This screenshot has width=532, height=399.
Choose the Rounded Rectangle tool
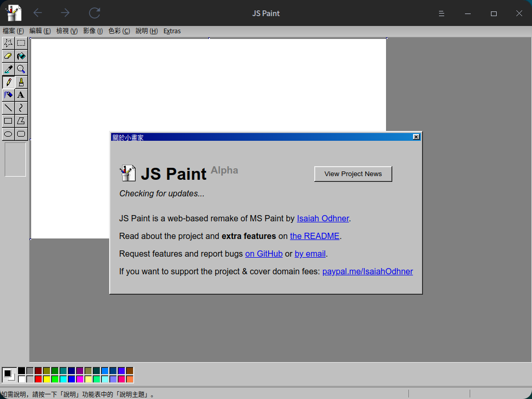click(x=21, y=134)
